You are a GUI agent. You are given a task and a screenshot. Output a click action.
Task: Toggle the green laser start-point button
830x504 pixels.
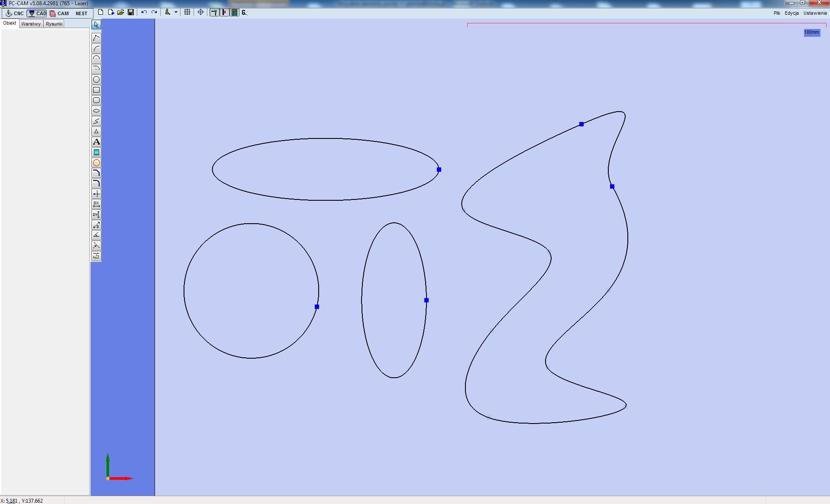point(214,13)
